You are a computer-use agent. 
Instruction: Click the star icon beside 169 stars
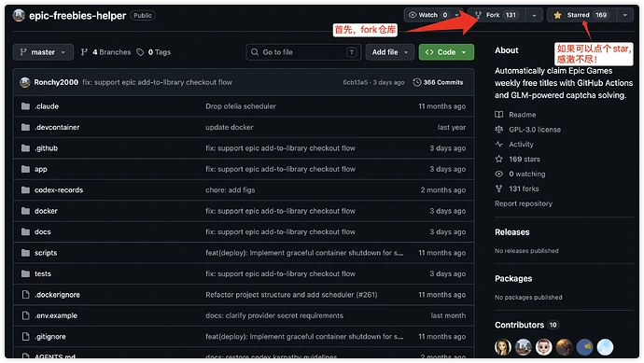pyautogui.click(x=499, y=160)
